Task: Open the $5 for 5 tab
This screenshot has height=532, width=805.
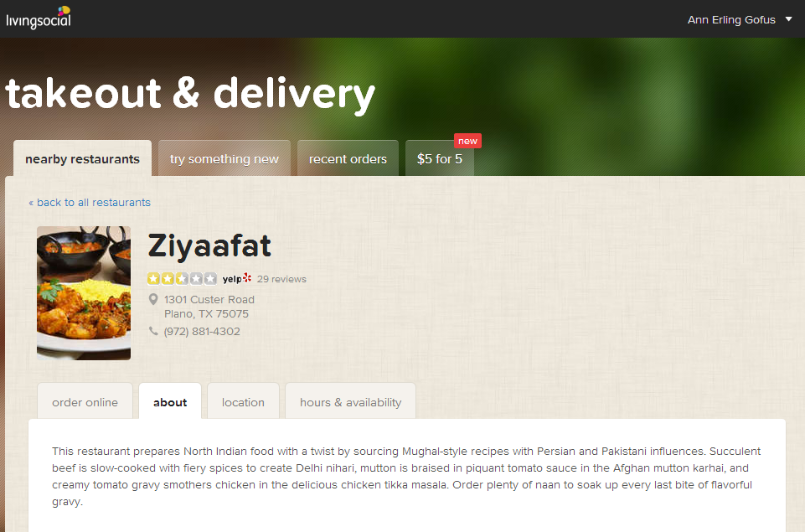Action: click(x=440, y=158)
